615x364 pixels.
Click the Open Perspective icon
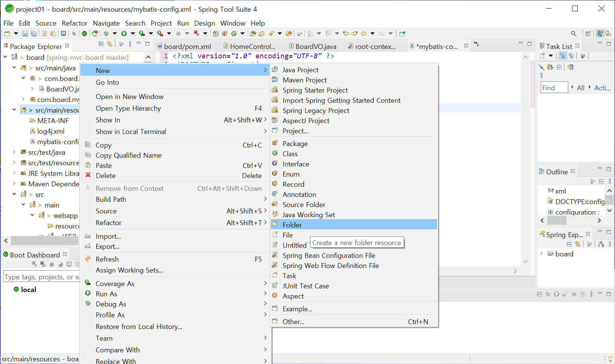588,34
